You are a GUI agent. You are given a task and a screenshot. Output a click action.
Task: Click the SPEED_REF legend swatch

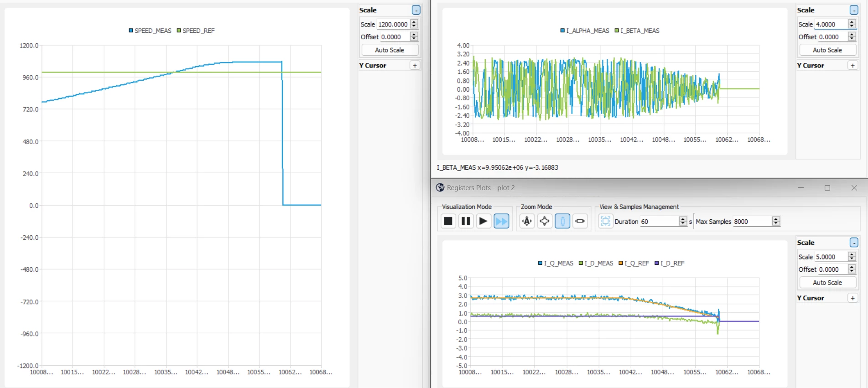(179, 31)
